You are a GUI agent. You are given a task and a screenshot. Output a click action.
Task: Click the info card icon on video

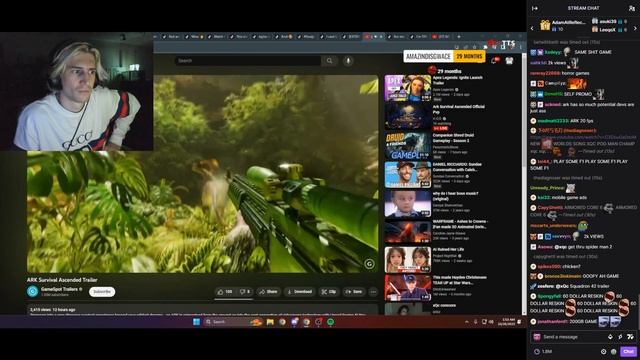369,264
